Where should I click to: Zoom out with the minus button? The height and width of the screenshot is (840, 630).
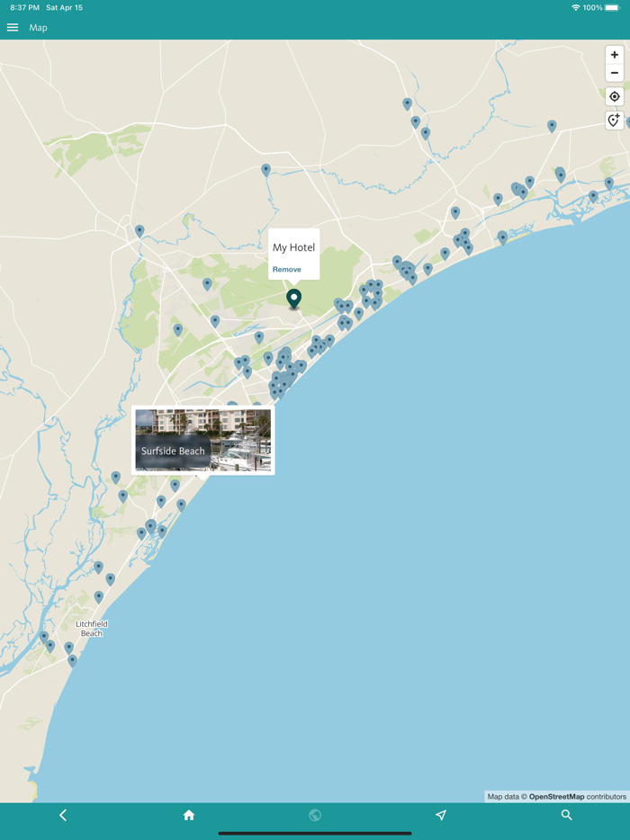tap(615, 72)
